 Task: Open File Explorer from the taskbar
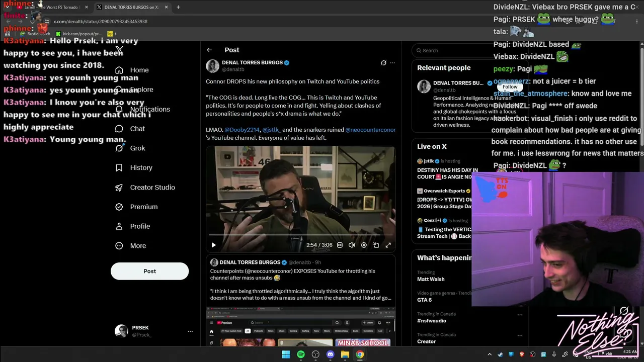[x=345, y=354]
